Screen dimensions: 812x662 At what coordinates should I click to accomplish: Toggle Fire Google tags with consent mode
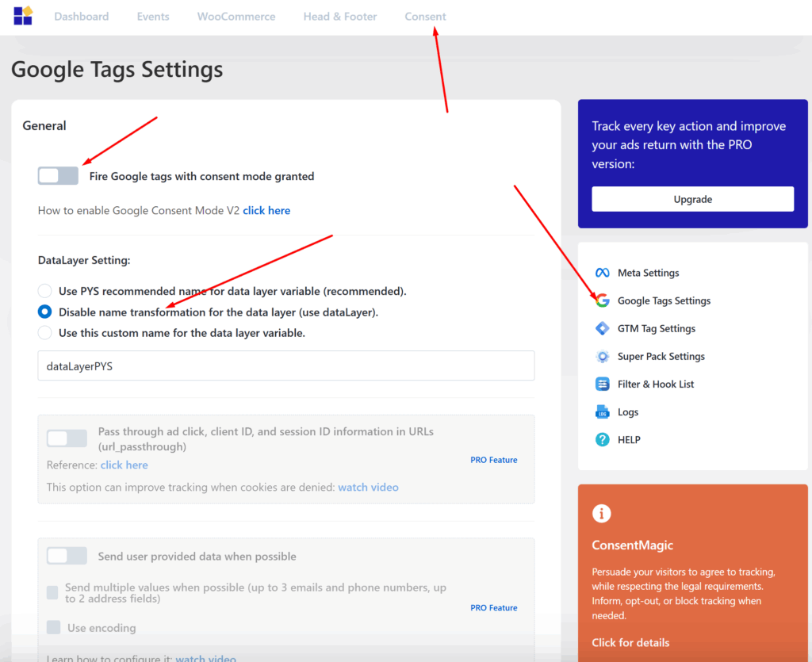tap(58, 176)
